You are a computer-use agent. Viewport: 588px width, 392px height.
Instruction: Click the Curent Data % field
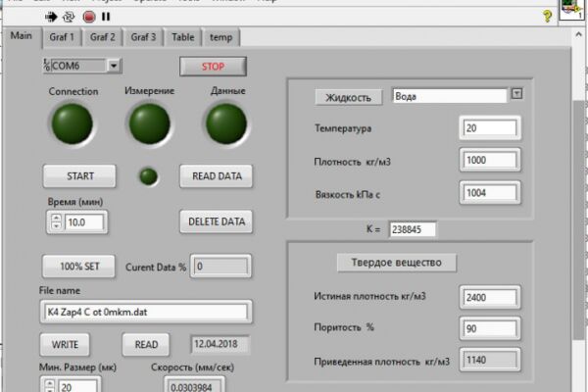tap(220, 267)
